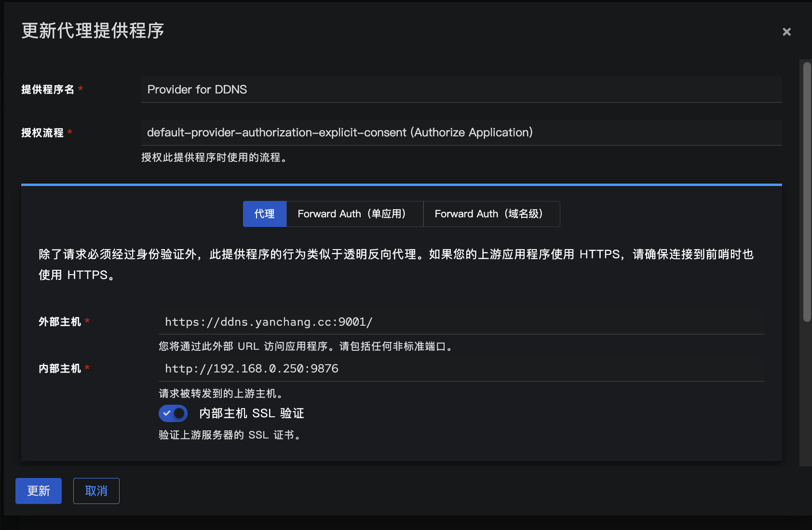Click the 更新代理提供程序 dialog title
The width and height of the screenshot is (812, 530).
pyautogui.click(x=93, y=31)
